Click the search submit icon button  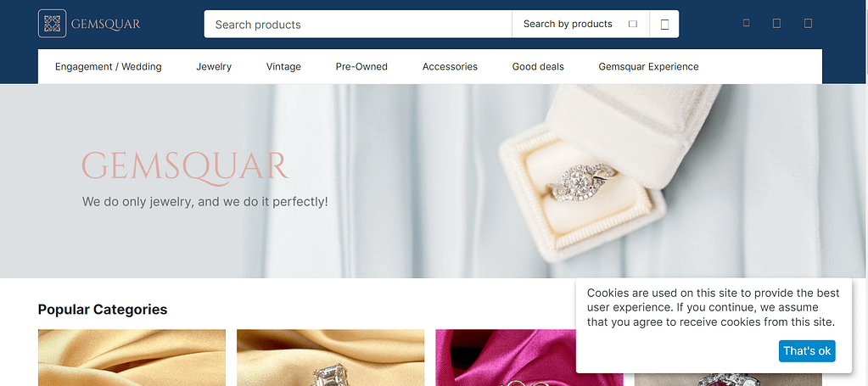click(x=665, y=25)
